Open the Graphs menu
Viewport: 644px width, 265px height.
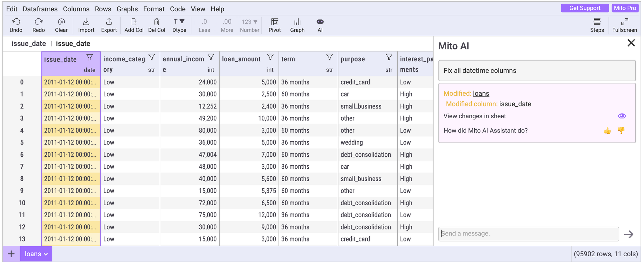coord(127,9)
